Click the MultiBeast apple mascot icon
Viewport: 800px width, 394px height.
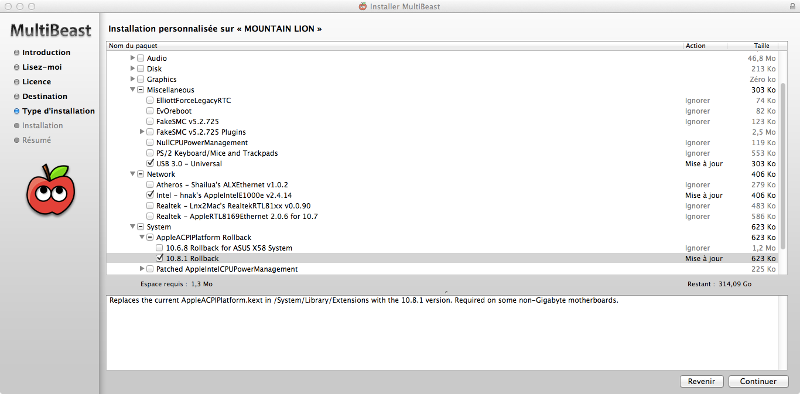tap(51, 190)
